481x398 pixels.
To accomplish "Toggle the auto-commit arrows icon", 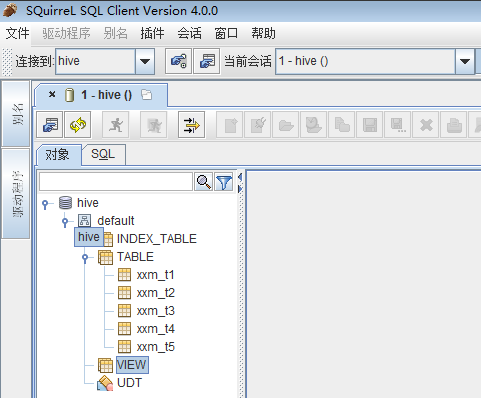I will (191, 125).
